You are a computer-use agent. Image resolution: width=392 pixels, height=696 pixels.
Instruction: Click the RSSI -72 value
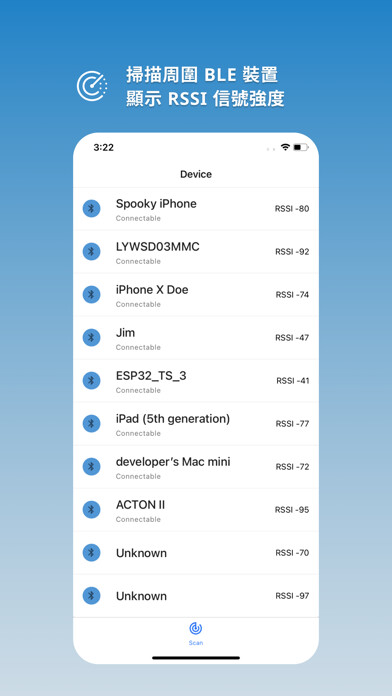pos(293,467)
